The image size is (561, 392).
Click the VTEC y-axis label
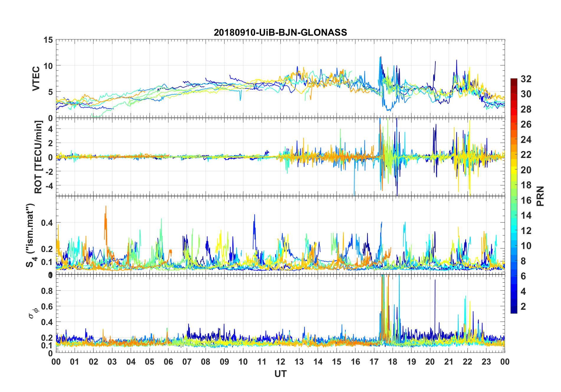coord(36,79)
